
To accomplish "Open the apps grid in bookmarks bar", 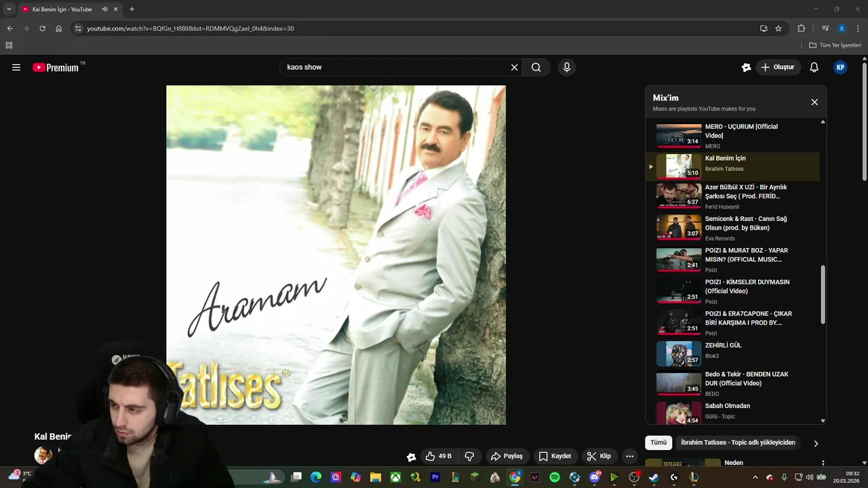I will pyautogui.click(x=9, y=45).
